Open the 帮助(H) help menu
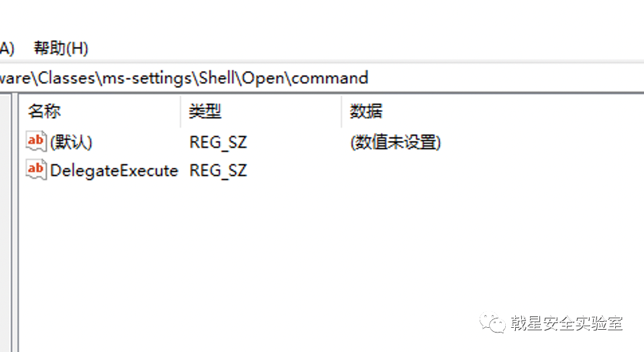The height and width of the screenshot is (352, 644). 61,48
